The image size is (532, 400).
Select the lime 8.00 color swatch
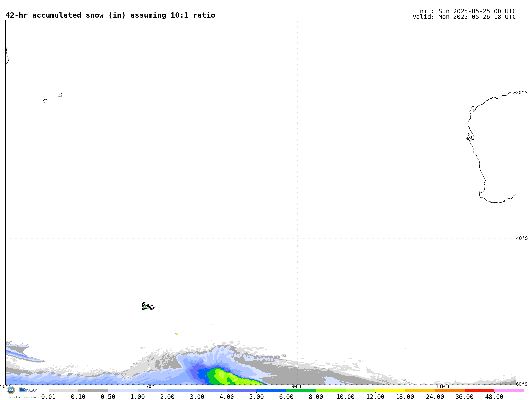[x=331, y=391]
